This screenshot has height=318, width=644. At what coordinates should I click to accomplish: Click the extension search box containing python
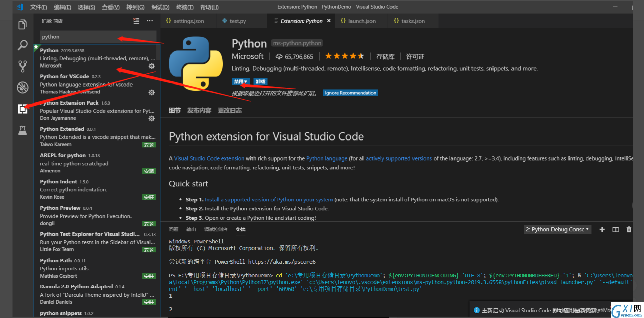(98, 37)
